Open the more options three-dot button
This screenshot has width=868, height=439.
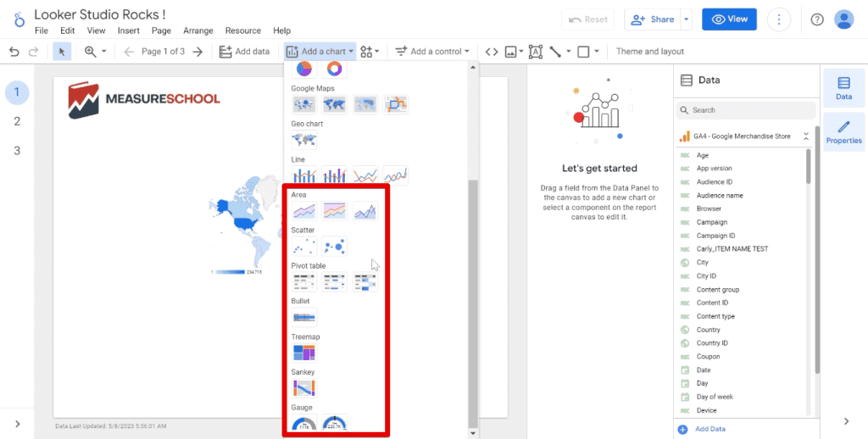coord(779,19)
